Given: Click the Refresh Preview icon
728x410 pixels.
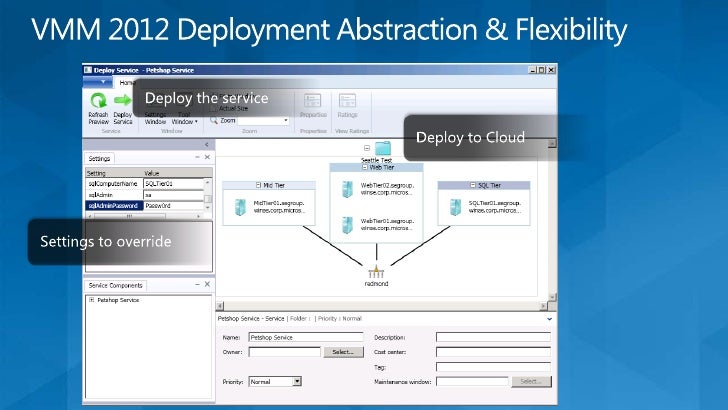Looking at the screenshot, I should [98, 100].
